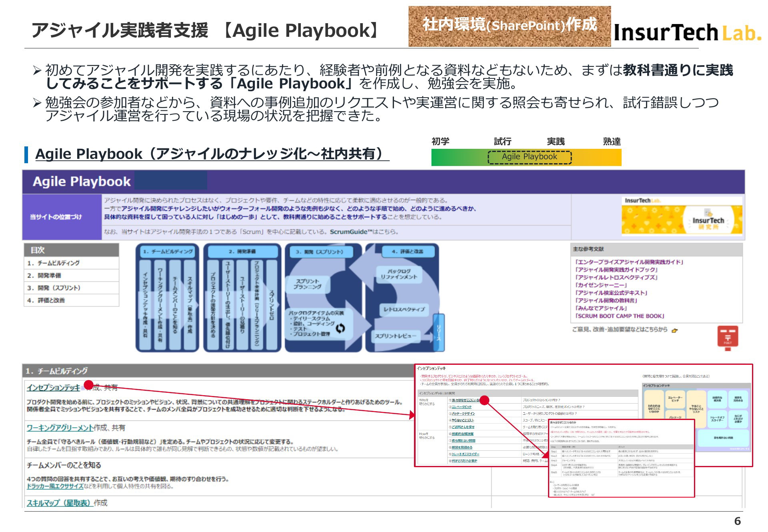Click the スプリントレビュー box in the diagram
768x532 pixels.
396,336
